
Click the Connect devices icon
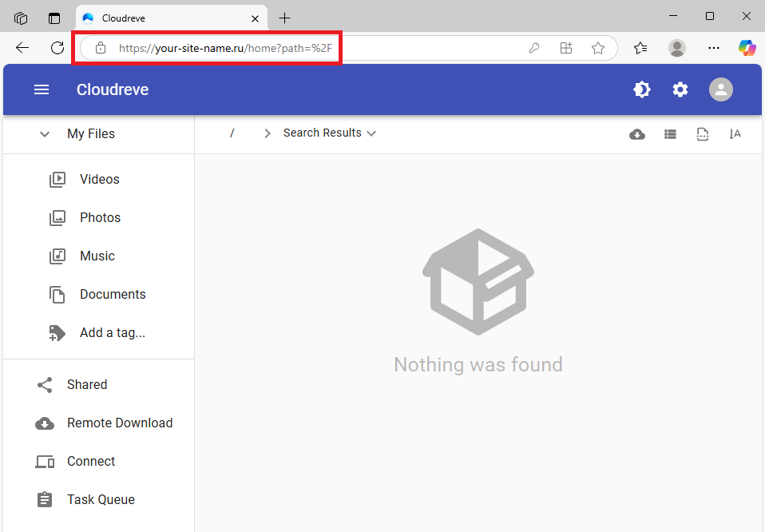point(45,462)
